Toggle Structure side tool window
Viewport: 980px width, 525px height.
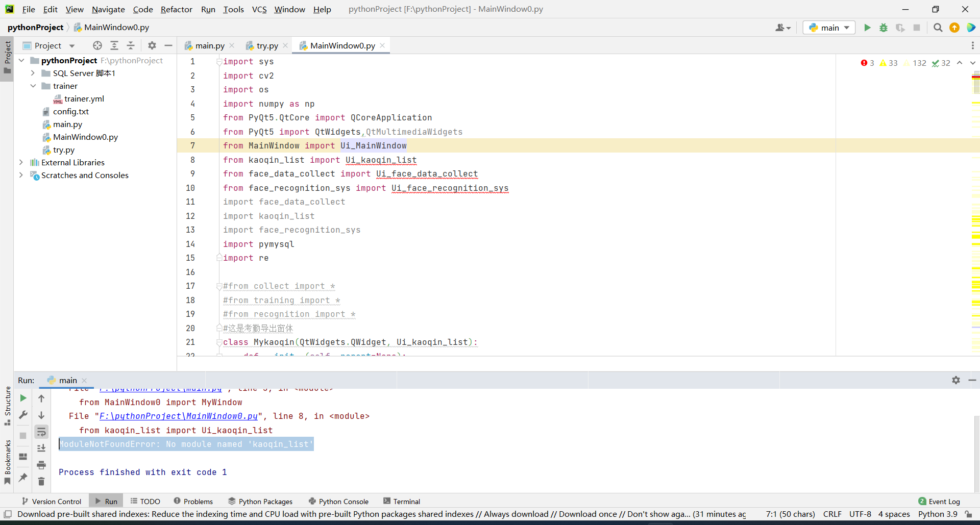click(x=7, y=407)
